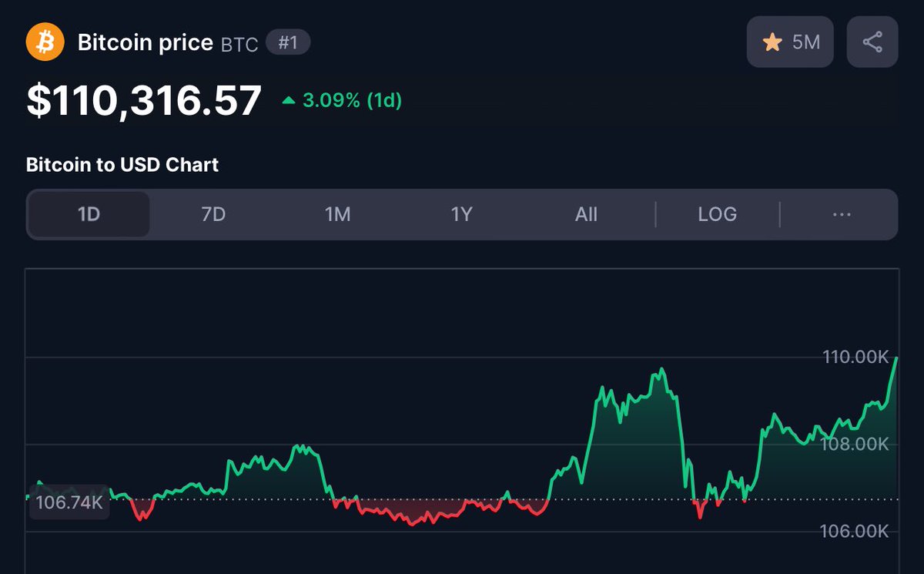Viewport: 924px width, 574px height.
Task: Click the chart's highest peak at right edge
Action: click(x=896, y=359)
